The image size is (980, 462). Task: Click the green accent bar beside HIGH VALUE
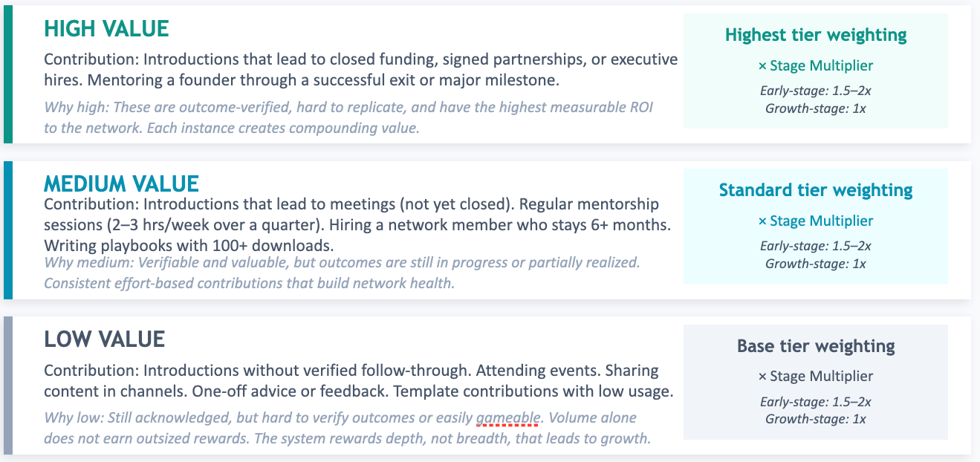[8, 74]
